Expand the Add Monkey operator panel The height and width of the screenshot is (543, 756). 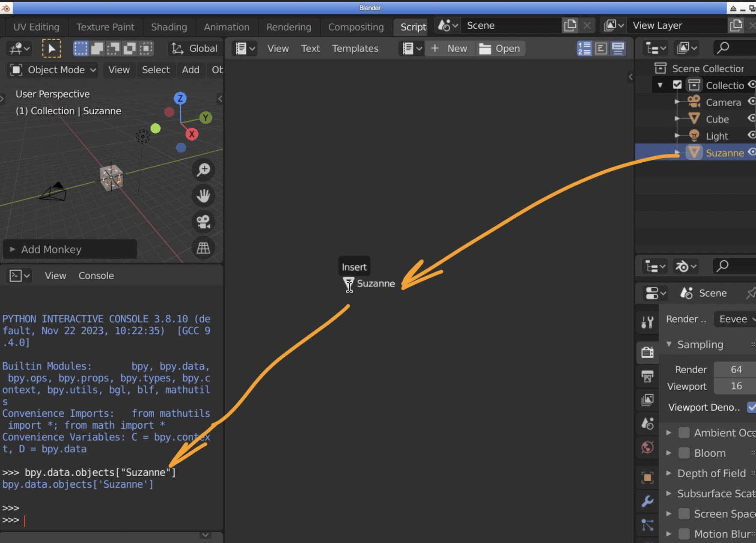click(x=70, y=249)
